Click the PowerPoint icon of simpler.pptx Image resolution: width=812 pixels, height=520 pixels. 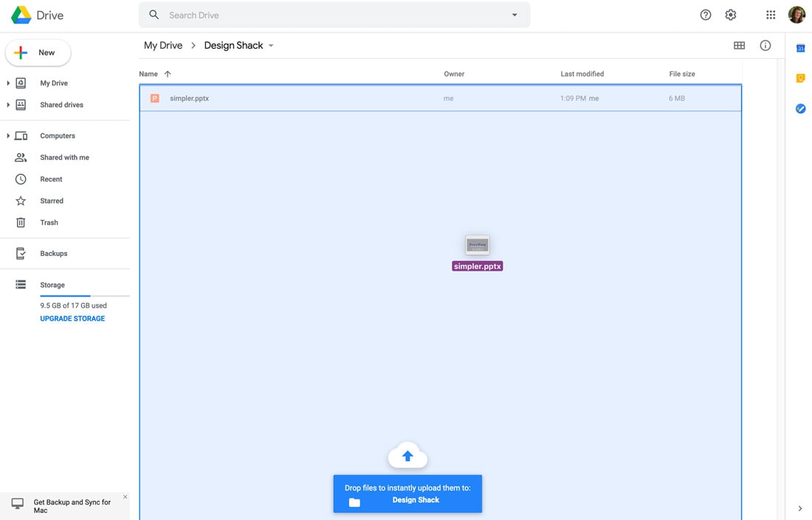(154, 98)
